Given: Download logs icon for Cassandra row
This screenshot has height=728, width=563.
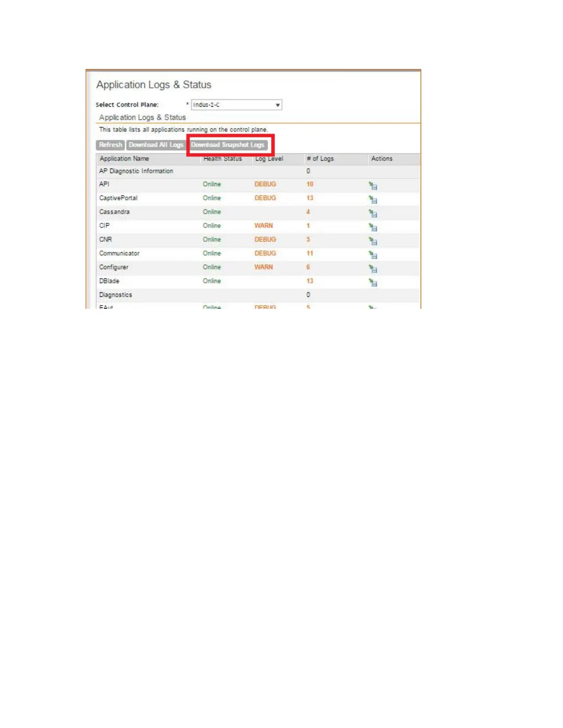Looking at the screenshot, I should pyautogui.click(x=373, y=213).
